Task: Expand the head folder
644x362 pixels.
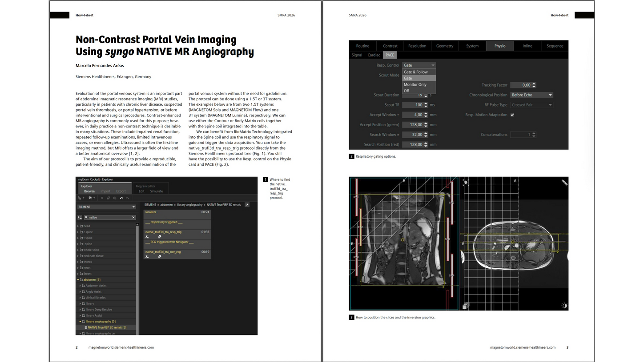Action: (78, 226)
